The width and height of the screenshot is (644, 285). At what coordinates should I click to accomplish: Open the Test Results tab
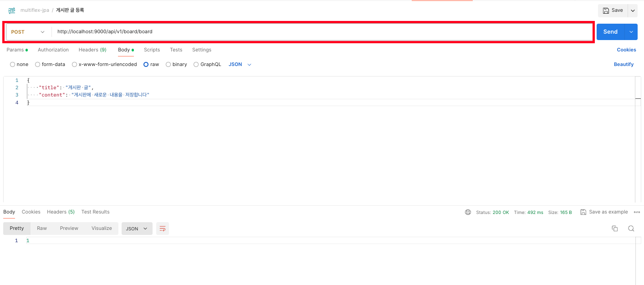pyautogui.click(x=95, y=212)
